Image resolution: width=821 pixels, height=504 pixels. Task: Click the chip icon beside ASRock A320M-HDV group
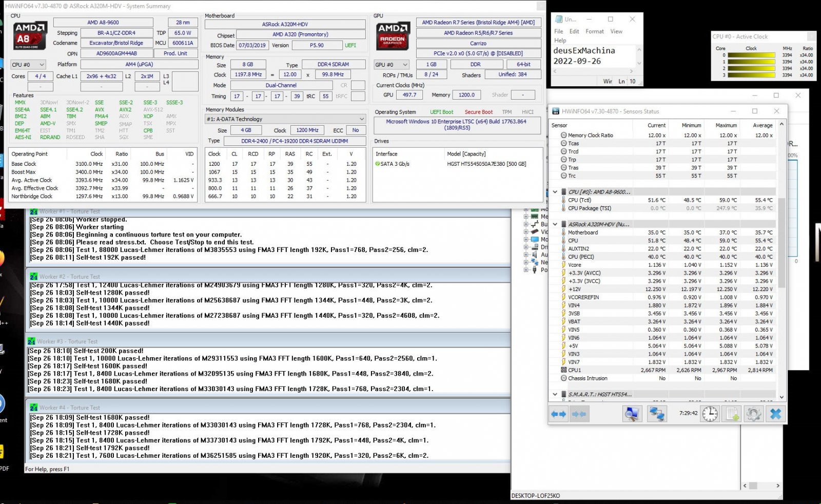[x=563, y=224]
